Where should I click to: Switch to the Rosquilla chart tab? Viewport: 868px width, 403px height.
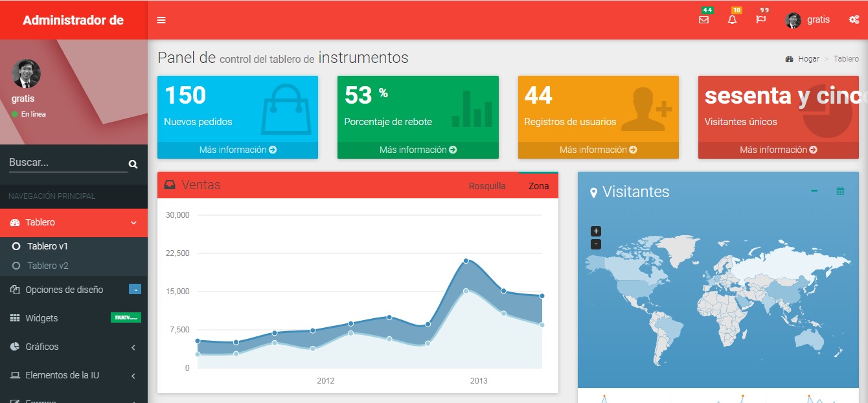coord(487,186)
